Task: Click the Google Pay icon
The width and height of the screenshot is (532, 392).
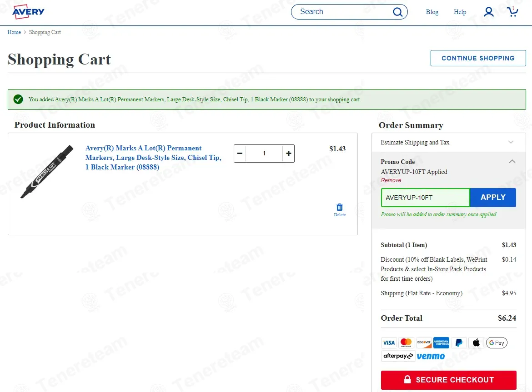Action: click(x=497, y=343)
